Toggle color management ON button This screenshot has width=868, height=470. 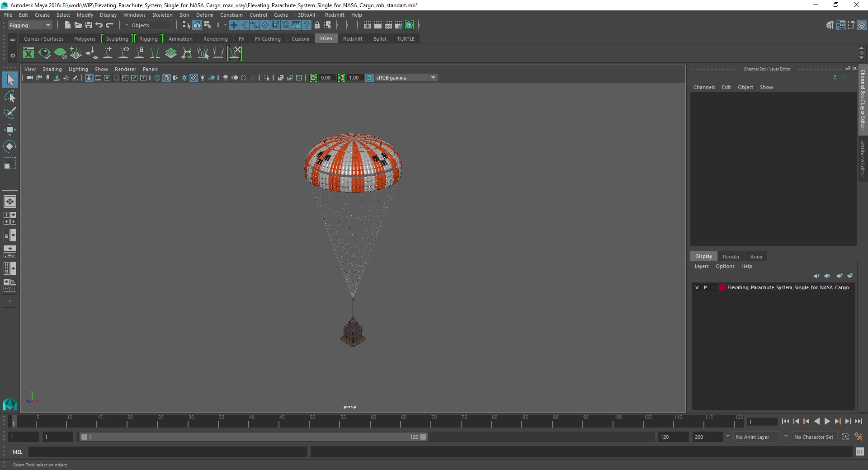tap(369, 78)
